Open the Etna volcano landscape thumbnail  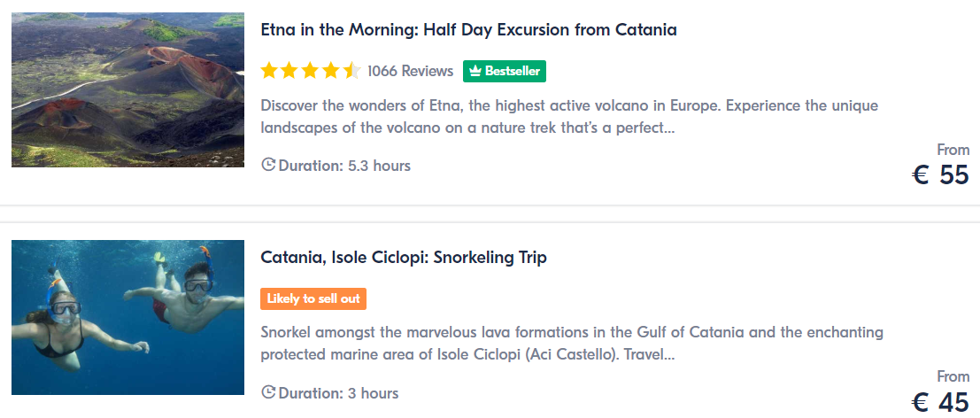coord(127,89)
